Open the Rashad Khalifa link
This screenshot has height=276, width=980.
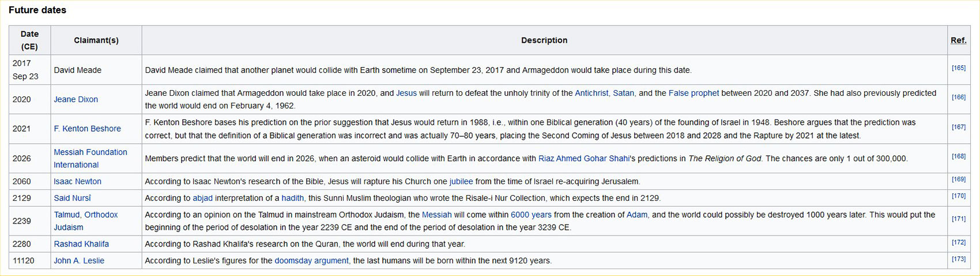pyautogui.click(x=81, y=244)
